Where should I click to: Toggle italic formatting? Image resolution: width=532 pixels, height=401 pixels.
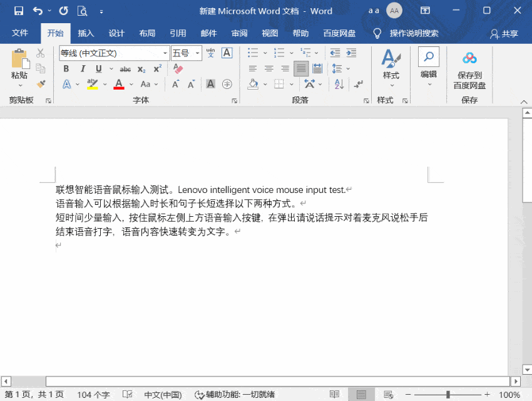83,68
